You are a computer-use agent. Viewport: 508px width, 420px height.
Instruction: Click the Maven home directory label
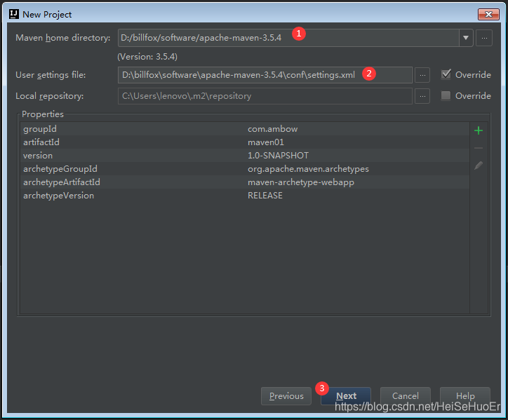click(x=63, y=38)
